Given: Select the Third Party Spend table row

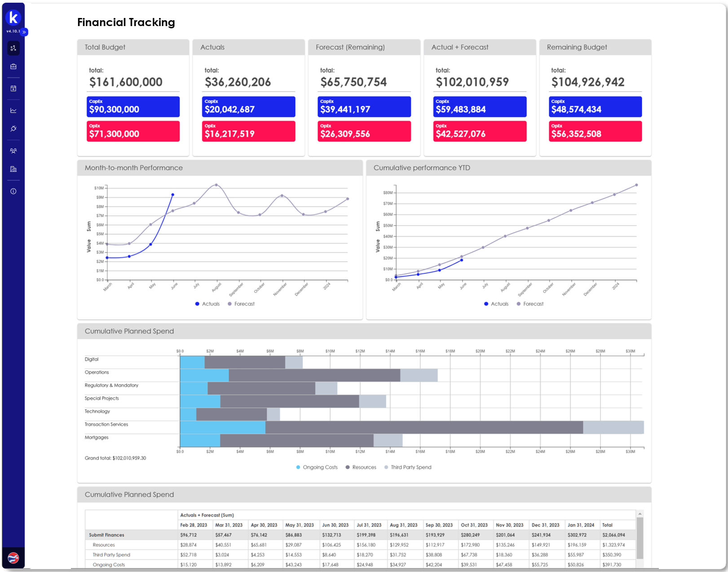Looking at the screenshot, I should [361, 554].
